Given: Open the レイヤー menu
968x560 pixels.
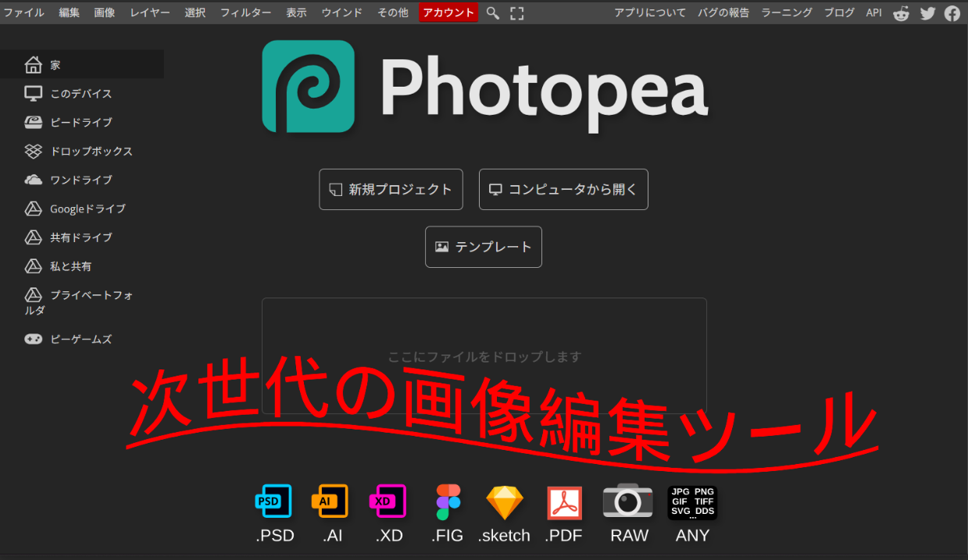Looking at the screenshot, I should click(x=150, y=12).
